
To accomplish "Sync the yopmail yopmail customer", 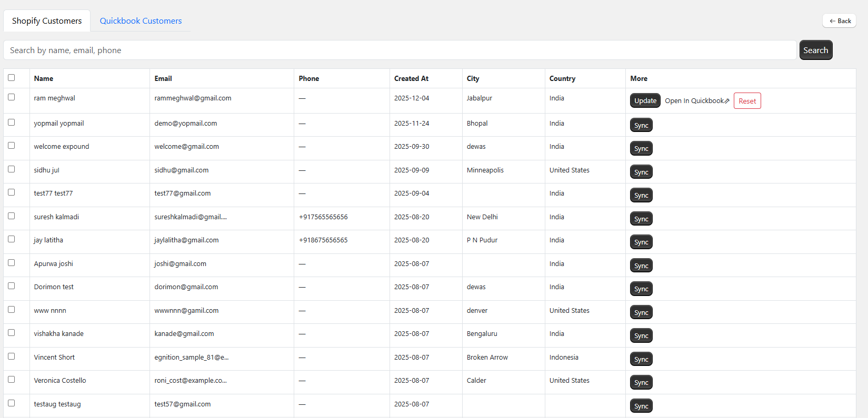I will click(x=641, y=126).
